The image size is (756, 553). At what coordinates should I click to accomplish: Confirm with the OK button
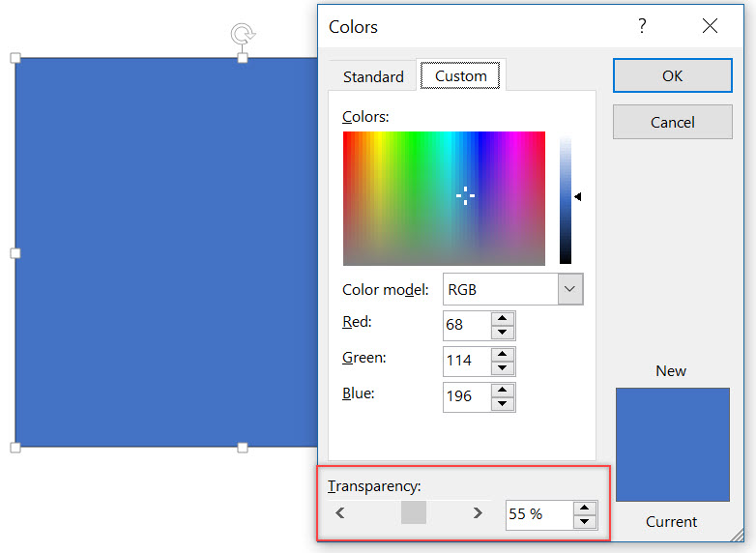point(673,75)
